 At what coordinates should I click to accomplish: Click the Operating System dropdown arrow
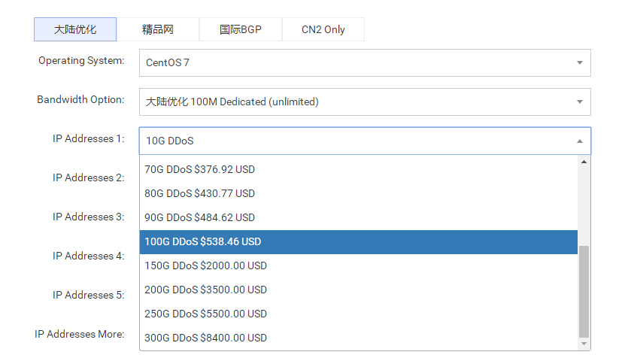pos(579,63)
